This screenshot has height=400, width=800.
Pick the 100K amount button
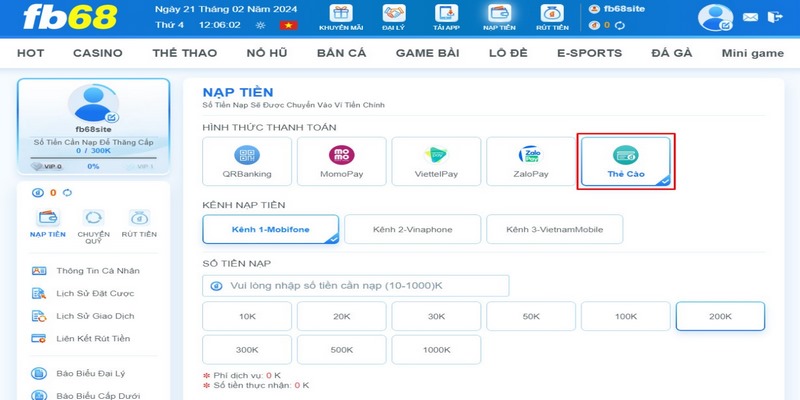point(626,316)
